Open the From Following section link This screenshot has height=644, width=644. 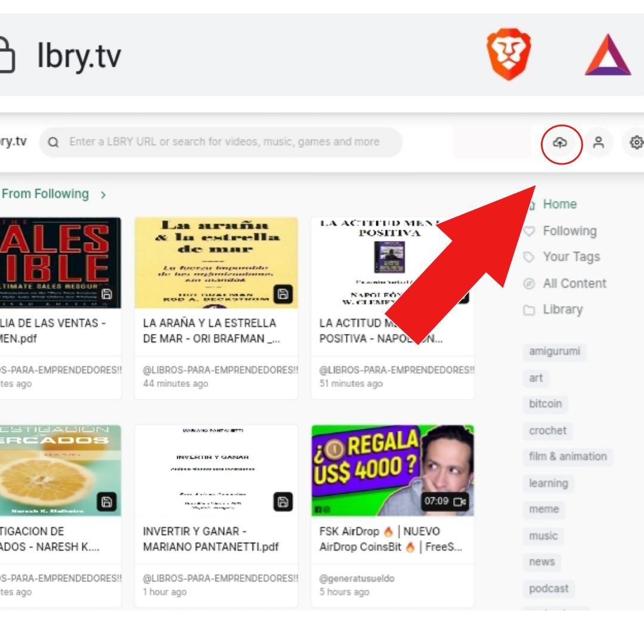coord(45,193)
